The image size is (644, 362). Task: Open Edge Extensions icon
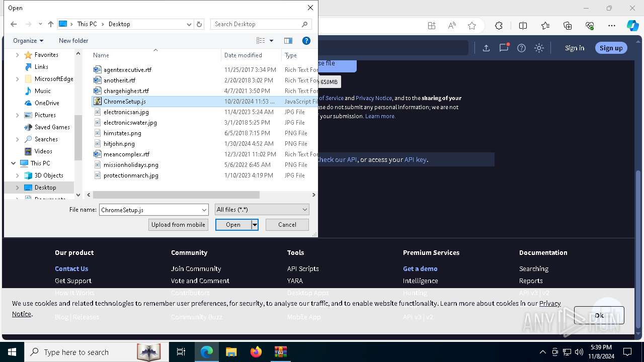499,26
